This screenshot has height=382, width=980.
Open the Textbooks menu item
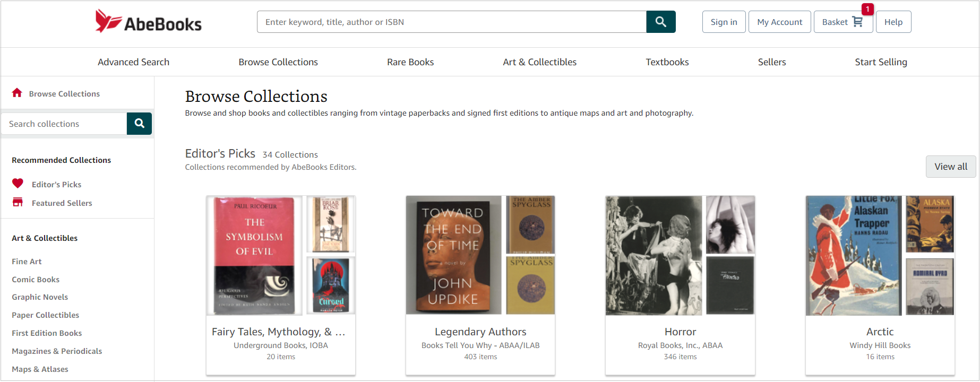click(667, 62)
